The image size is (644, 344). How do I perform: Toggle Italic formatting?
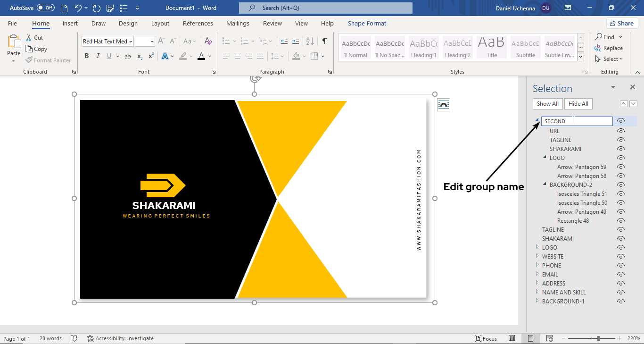98,56
